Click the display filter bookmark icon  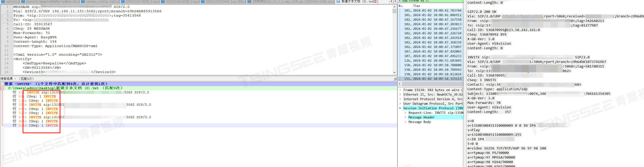400,1
